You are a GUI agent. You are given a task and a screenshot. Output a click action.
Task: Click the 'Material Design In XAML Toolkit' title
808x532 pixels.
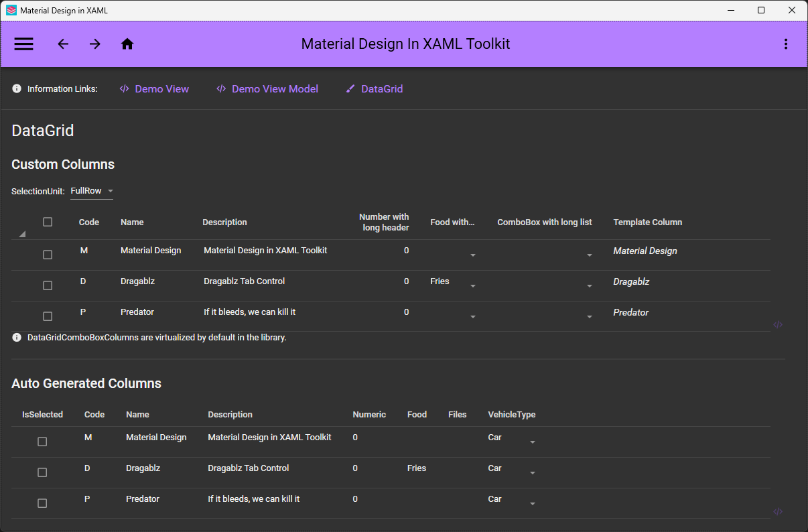406,44
